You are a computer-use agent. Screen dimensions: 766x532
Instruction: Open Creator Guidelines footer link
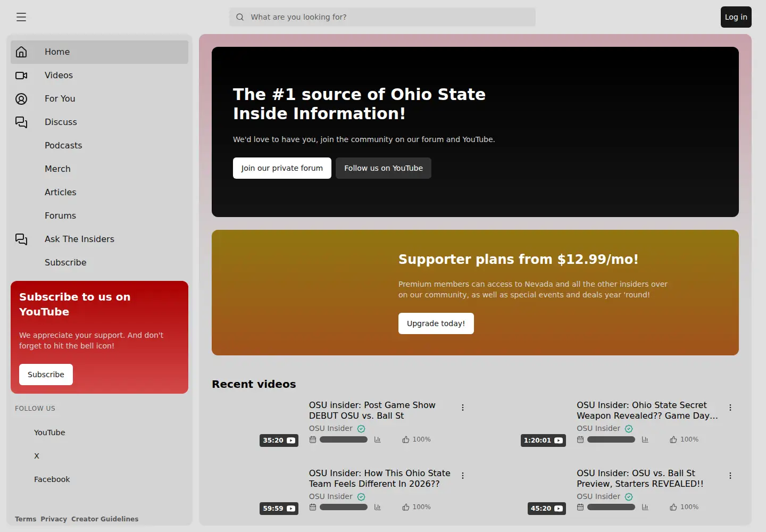point(105,519)
